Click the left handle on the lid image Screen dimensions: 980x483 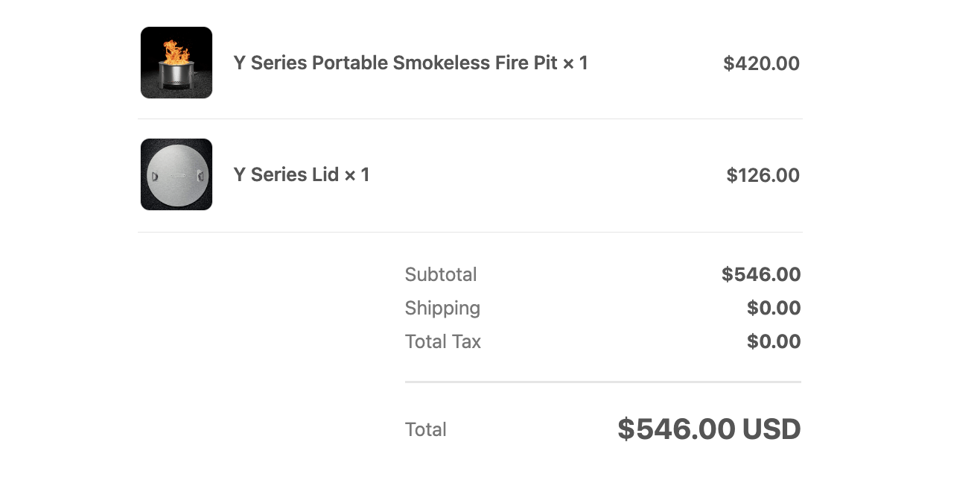tap(154, 176)
